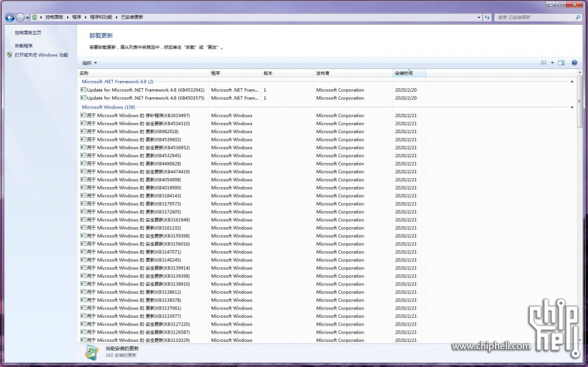
Task: Select 控制面板 breadcrumb in address bar
Action: [x=54, y=17]
